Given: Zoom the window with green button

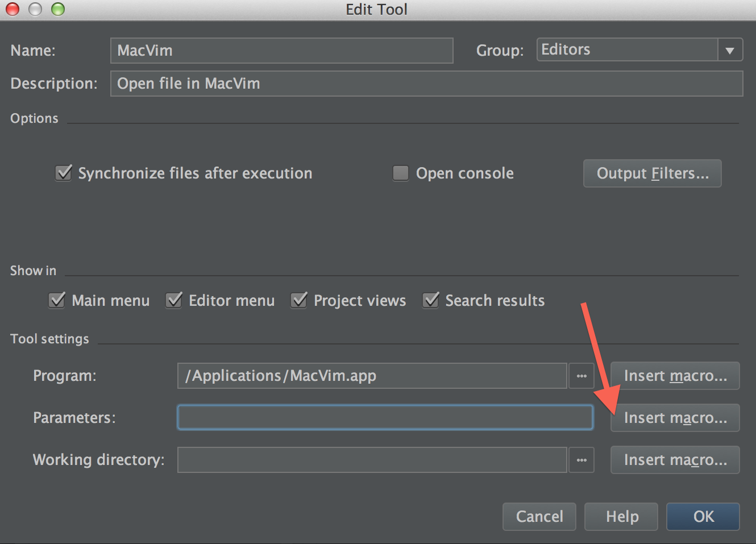Looking at the screenshot, I should pos(58,9).
